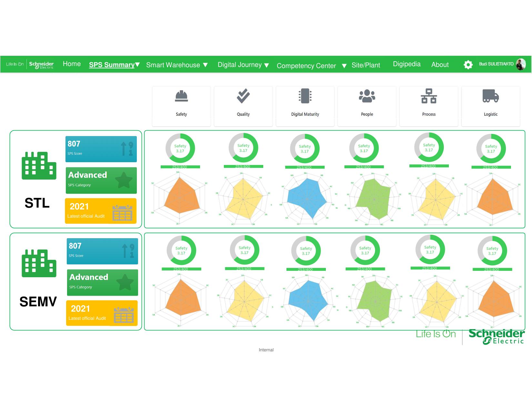Open the Site/Plant link

coord(366,65)
